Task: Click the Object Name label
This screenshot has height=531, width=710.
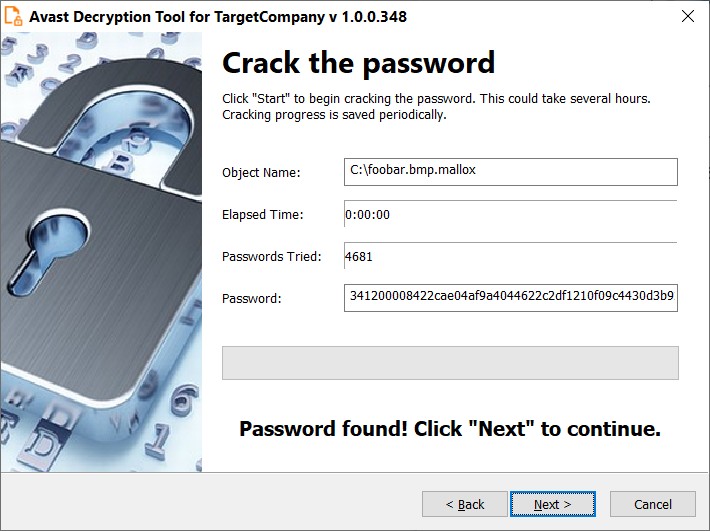Action: point(261,172)
